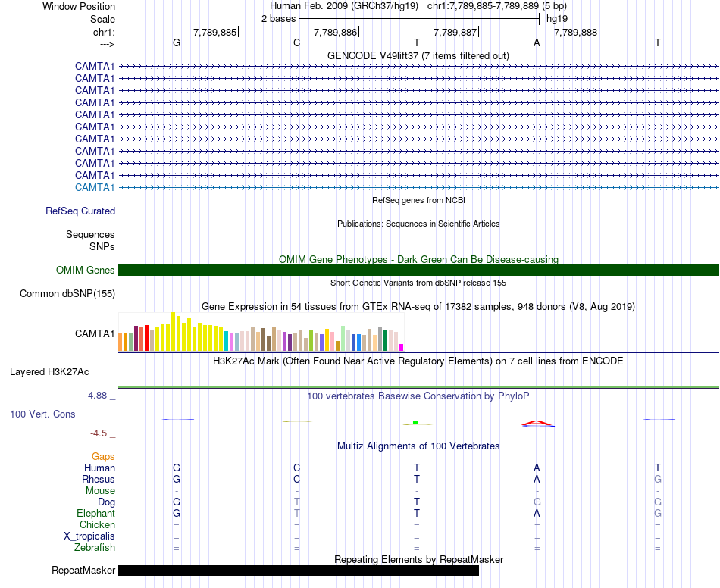Open '100 vertebrates Basewise Conservation by PhyloP' title
This screenshot has height=588, width=720.
point(418,396)
